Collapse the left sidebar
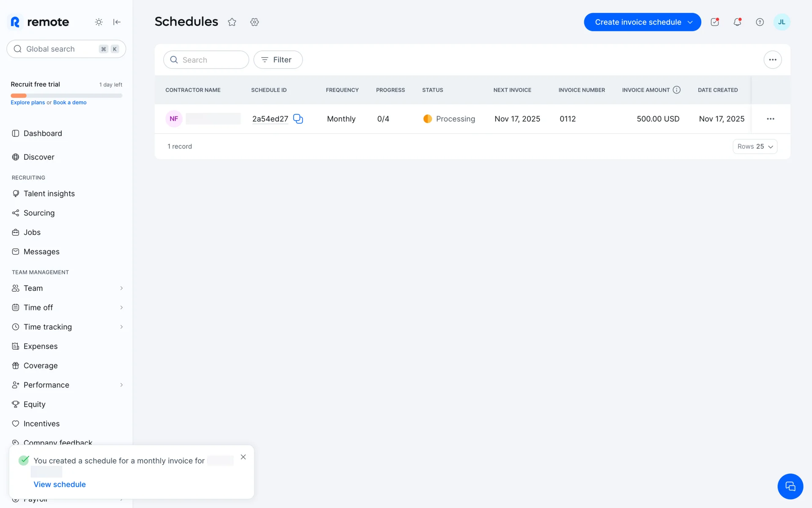The width and height of the screenshot is (812, 508). coord(117,22)
